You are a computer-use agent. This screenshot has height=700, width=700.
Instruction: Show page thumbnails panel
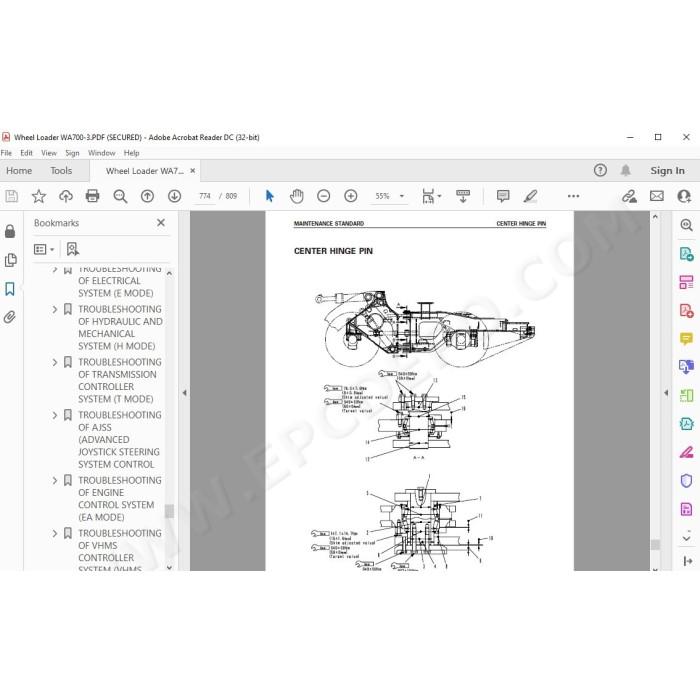tap(11, 260)
